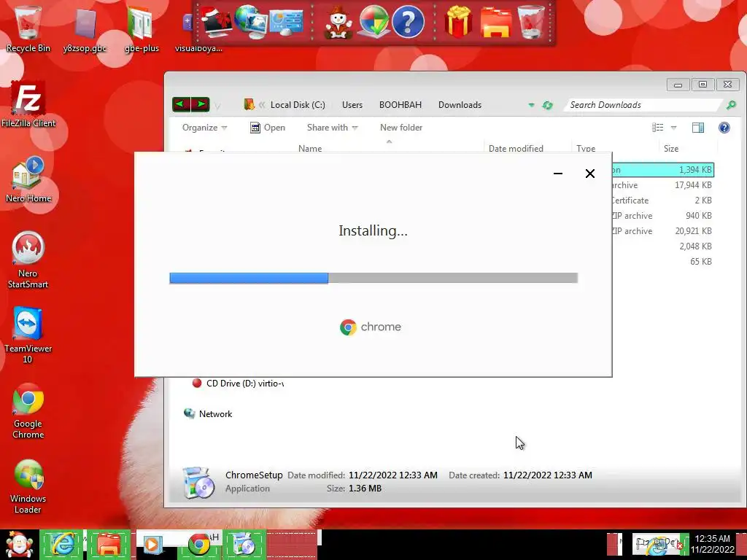
Task: Select Local Disk (C:) in address bar
Action: tap(298, 105)
